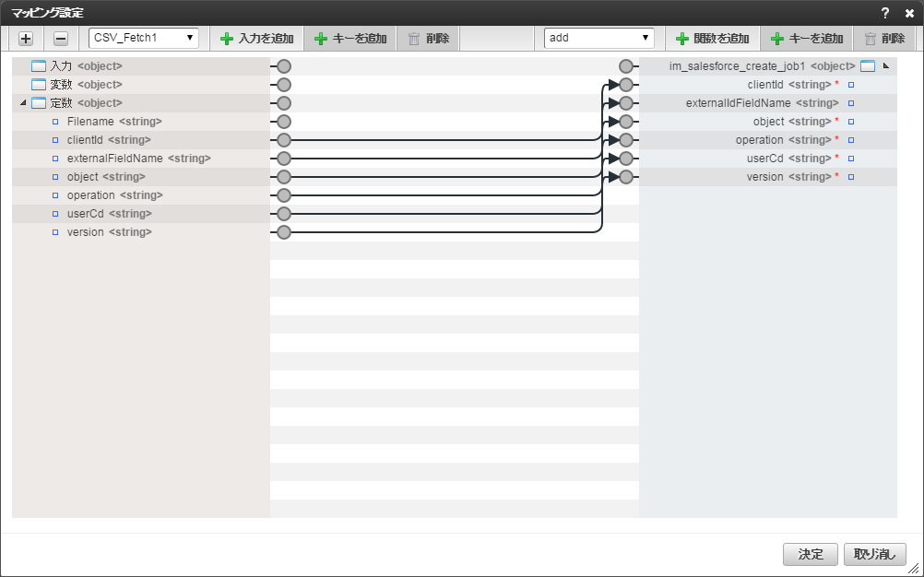Click right clientId input connector node
Viewport: 924px width, 577px height.
tap(626, 85)
